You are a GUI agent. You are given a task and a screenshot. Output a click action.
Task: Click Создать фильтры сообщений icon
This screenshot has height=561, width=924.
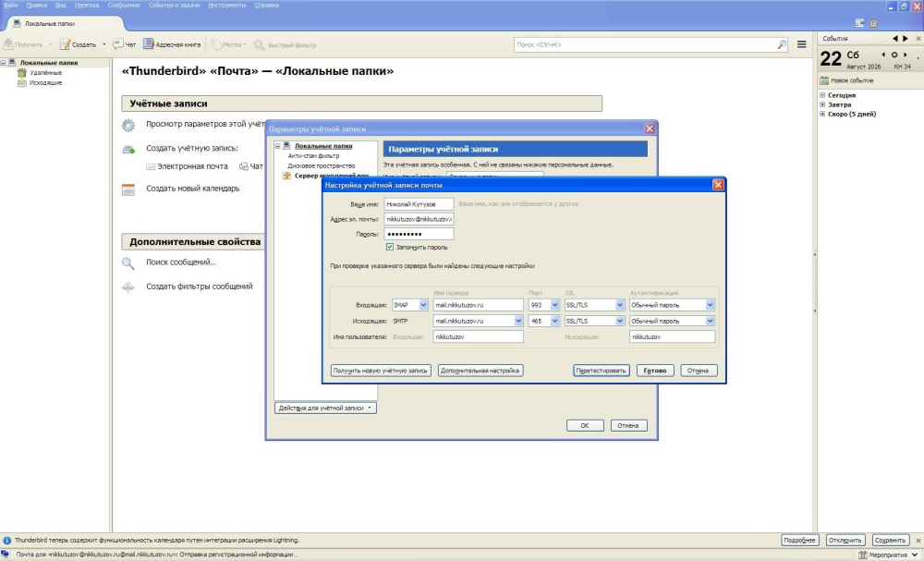tap(128, 287)
